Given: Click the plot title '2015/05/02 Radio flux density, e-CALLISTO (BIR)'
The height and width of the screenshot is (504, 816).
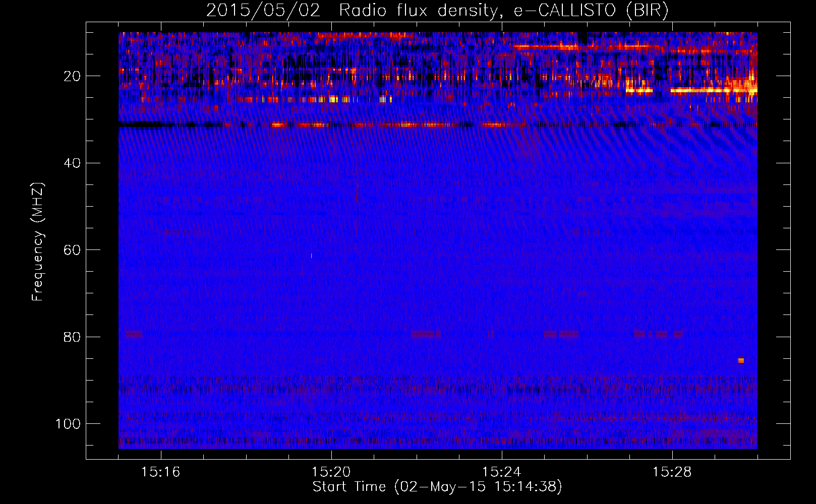Looking at the screenshot, I should [x=437, y=11].
